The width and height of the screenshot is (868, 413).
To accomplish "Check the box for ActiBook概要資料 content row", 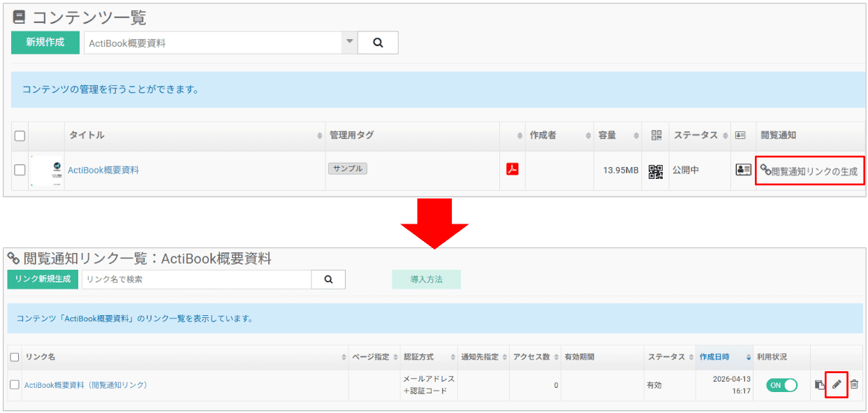I will [x=20, y=170].
